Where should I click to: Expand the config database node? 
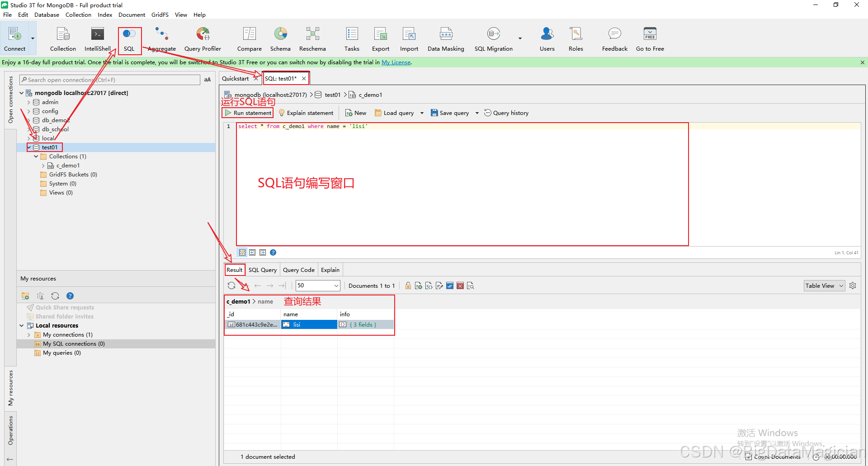click(28, 111)
